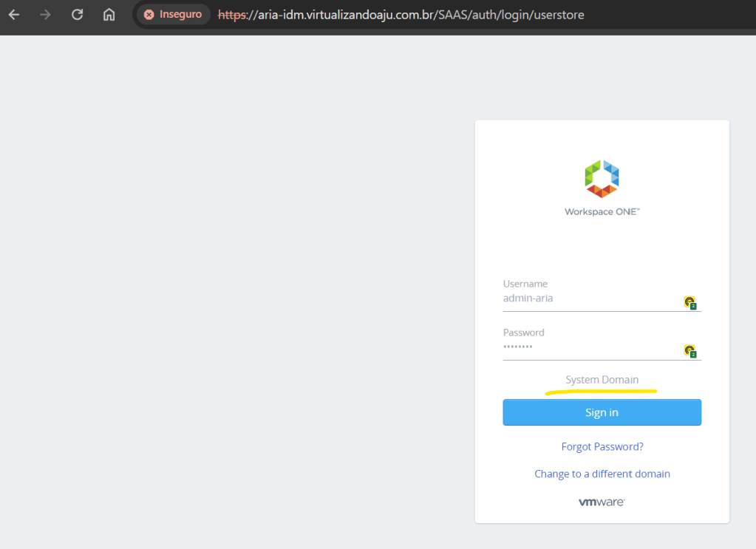Click the browser back arrow
756x549 pixels.
coord(14,15)
